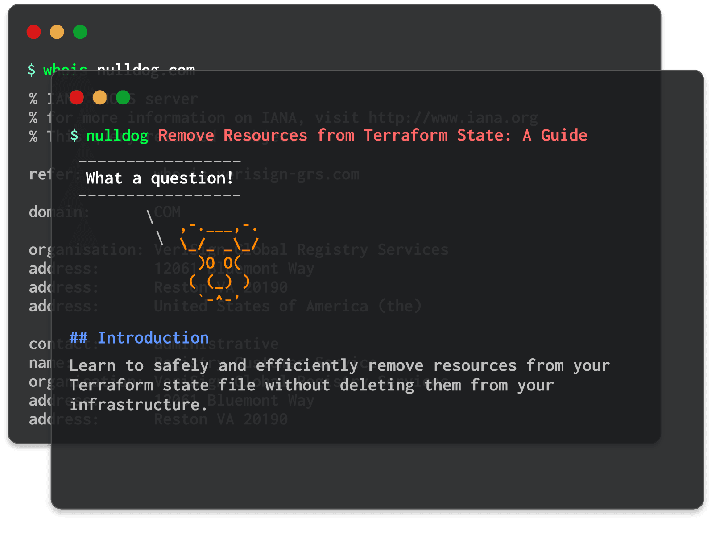The height and width of the screenshot is (560, 728).
Task: Select title 'Remove Resources from Terraform State: A Guide'
Action: [x=373, y=135]
